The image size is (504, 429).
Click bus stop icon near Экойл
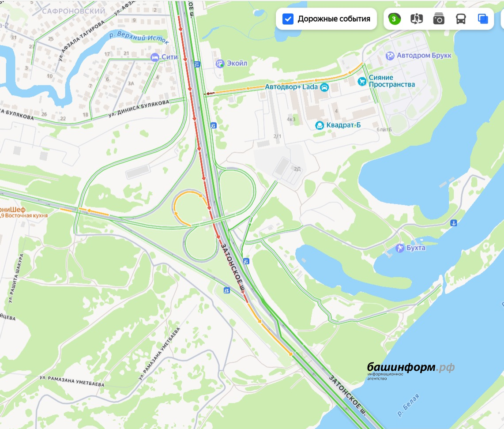click(x=197, y=64)
